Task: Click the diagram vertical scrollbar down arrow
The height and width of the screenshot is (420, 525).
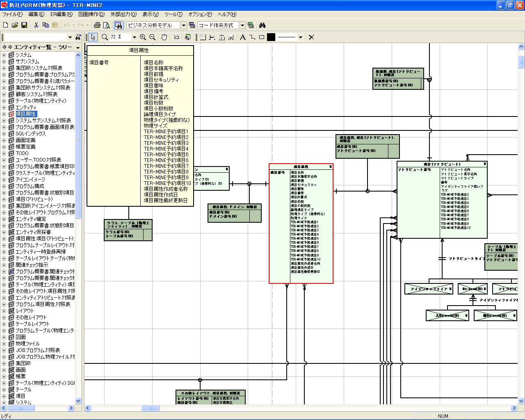Action: (x=521, y=401)
